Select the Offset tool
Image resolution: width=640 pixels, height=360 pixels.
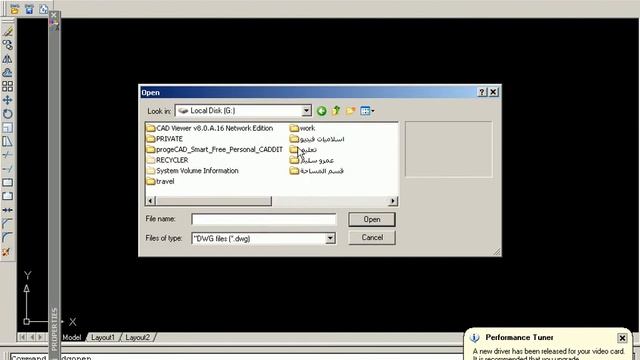(x=7, y=72)
